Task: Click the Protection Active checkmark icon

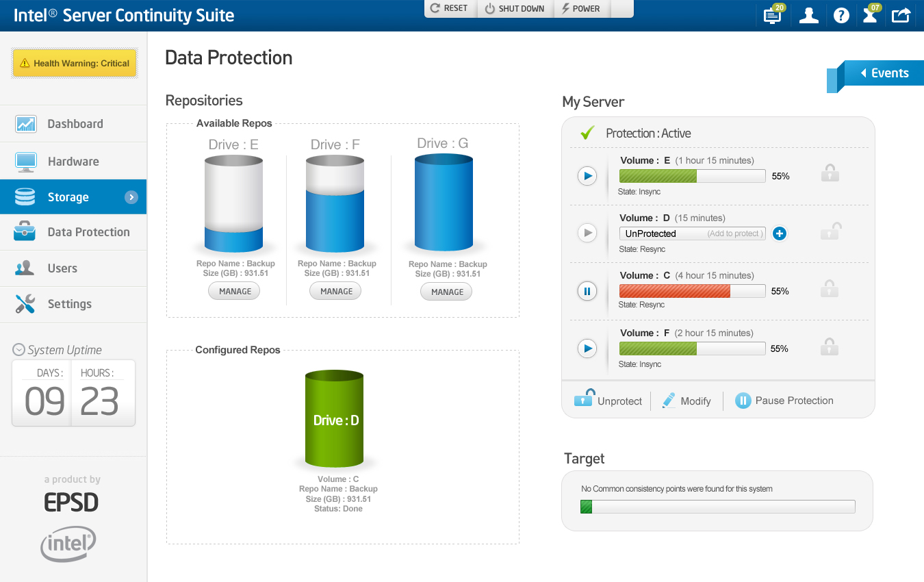Action: coord(587,133)
